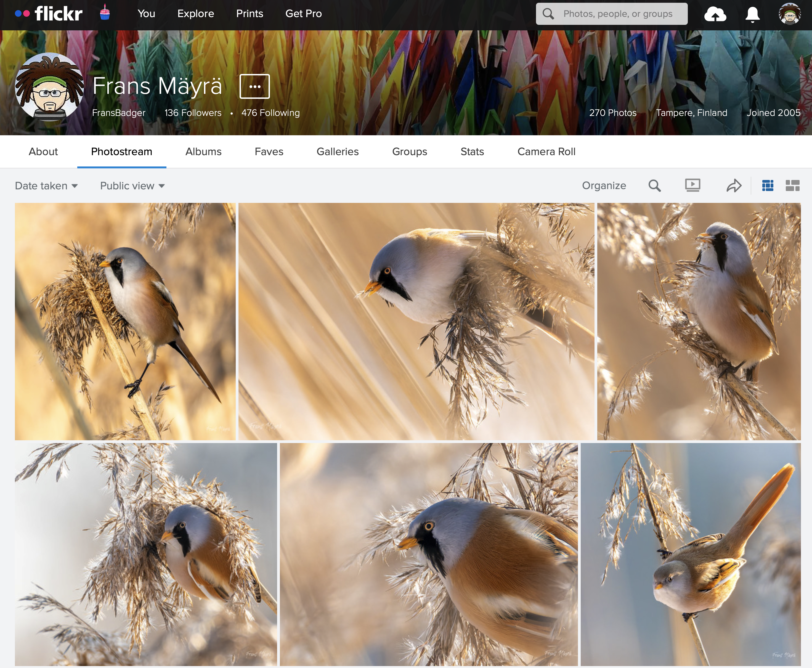The width and height of the screenshot is (812, 668).
Task: Open the 476 Following link
Action: [270, 113]
